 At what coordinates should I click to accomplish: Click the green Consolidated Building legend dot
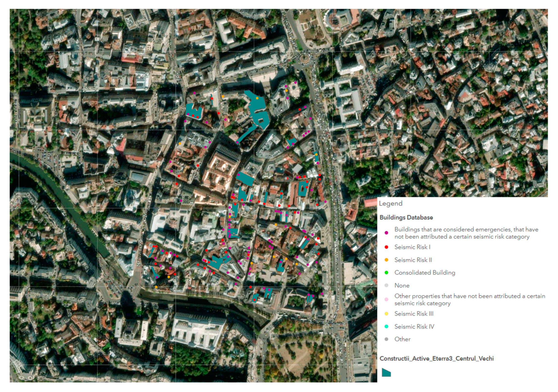point(386,273)
